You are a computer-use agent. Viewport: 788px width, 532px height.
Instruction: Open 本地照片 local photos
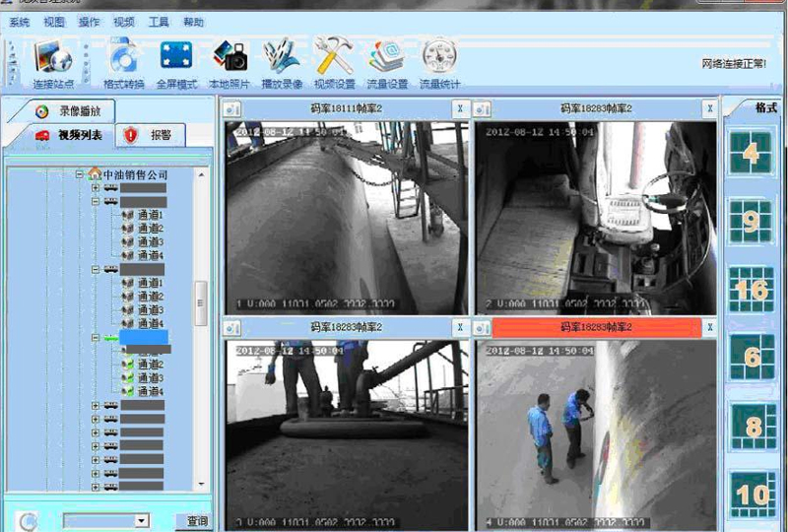coord(230,63)
